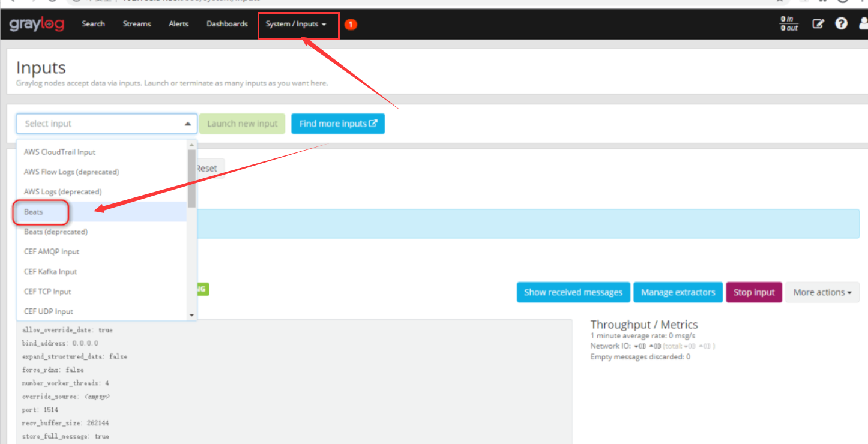This screenshot has height=444, width=868.
Task: Click the Empty messages discarded: 0 text
Action: 640,356
